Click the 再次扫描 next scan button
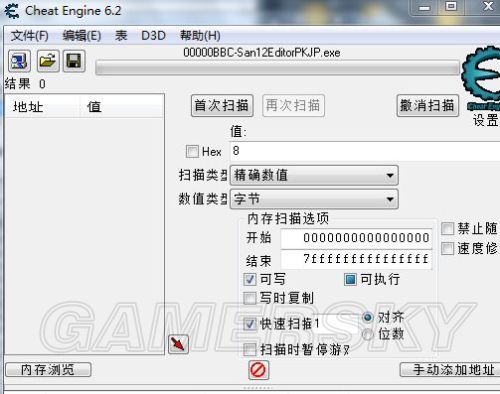500x394 pixels. click(293, 106)
